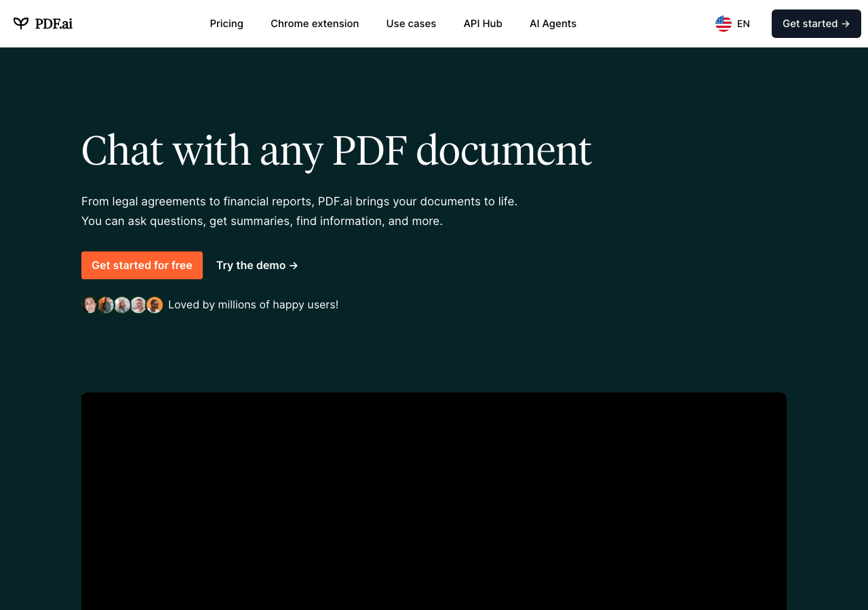Click the second user avatar in the row
The image size is (868, 610).
click(x=106, y=305)
